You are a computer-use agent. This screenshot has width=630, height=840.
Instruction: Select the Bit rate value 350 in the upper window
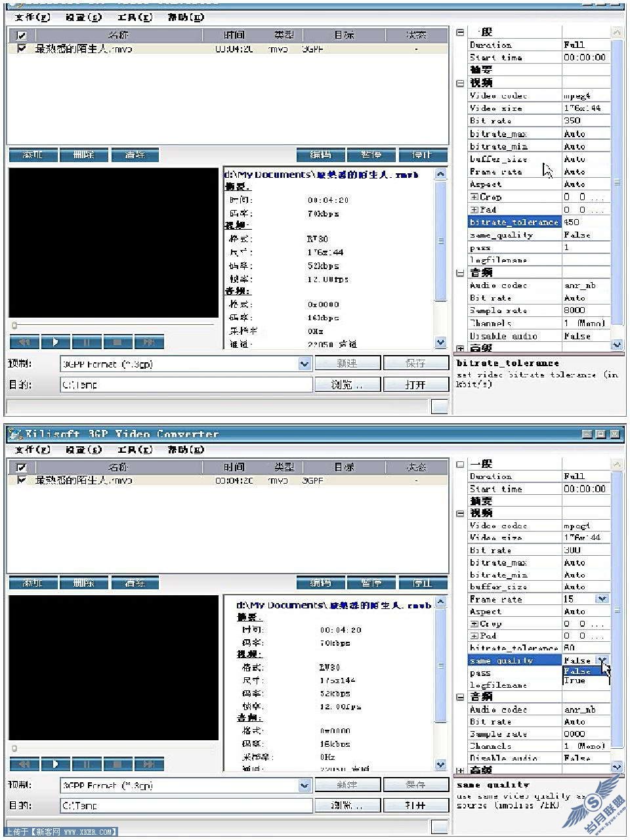point(586,121)
